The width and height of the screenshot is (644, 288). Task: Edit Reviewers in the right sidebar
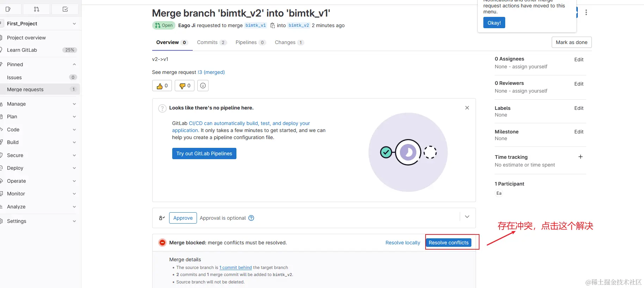click(x=579, y=84)
